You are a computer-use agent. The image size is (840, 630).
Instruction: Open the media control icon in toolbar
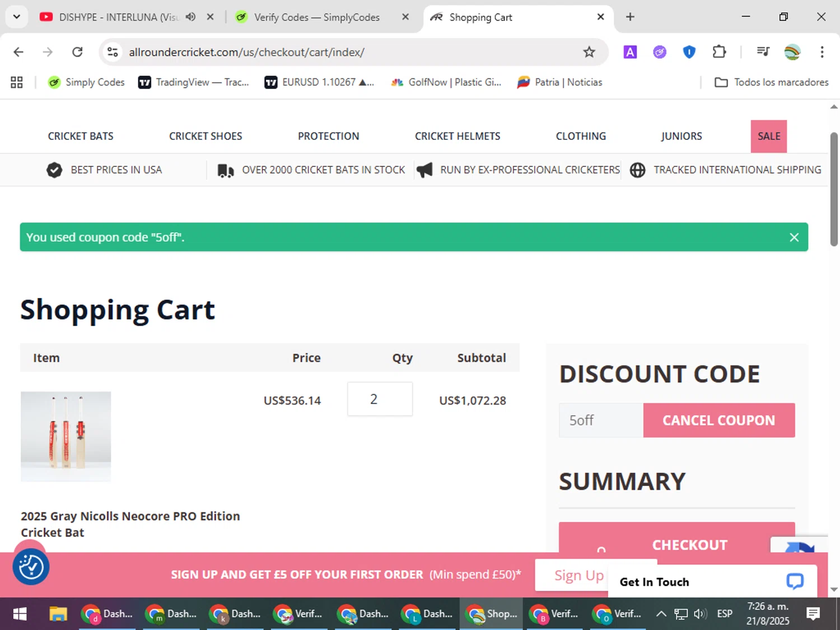click(x=763, y=52)
